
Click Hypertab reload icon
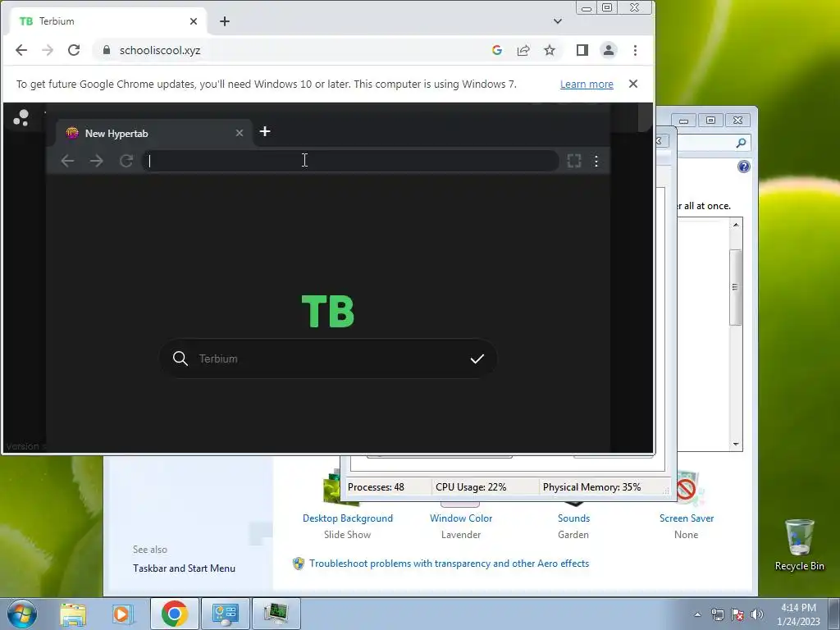(126, 161)
